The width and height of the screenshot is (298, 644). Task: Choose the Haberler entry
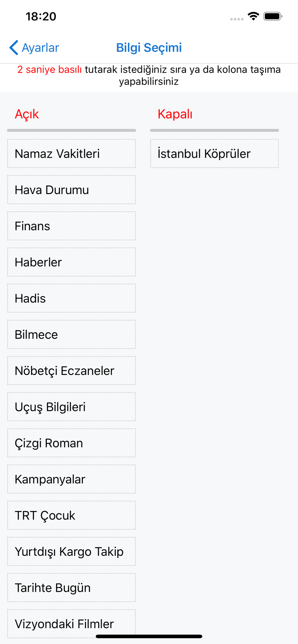71,262
